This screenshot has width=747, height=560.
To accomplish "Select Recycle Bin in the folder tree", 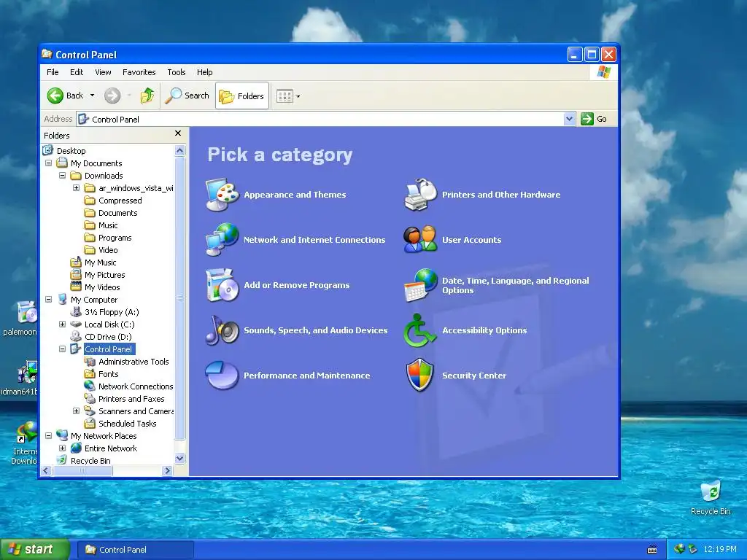I will pos(90,461).
